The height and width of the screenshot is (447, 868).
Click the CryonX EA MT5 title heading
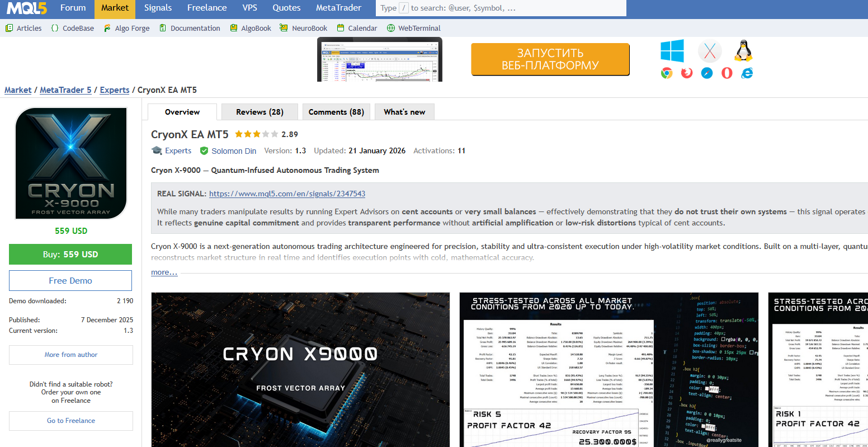coord(190,134)
